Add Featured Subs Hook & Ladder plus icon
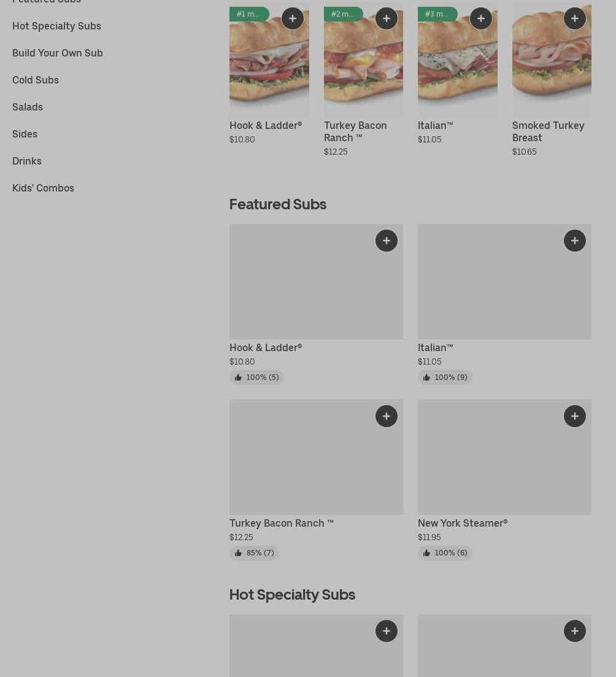The image size is (616, 677). pyautogui.click(x=387, y=241)
